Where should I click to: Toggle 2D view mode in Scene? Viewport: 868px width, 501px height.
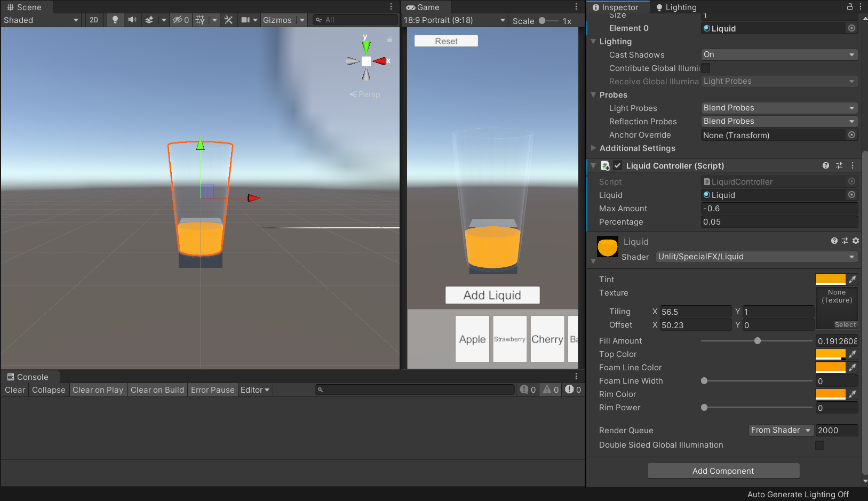pos(94,20)
